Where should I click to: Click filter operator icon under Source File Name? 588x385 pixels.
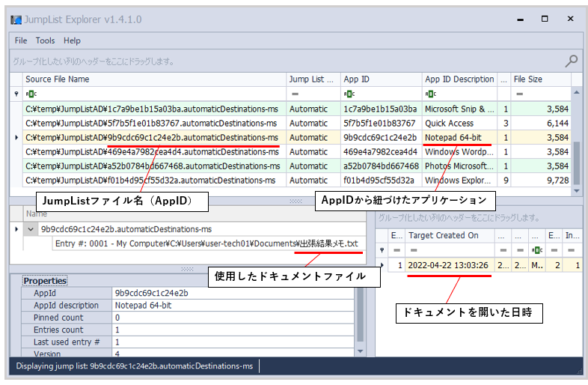click(31, 94)
